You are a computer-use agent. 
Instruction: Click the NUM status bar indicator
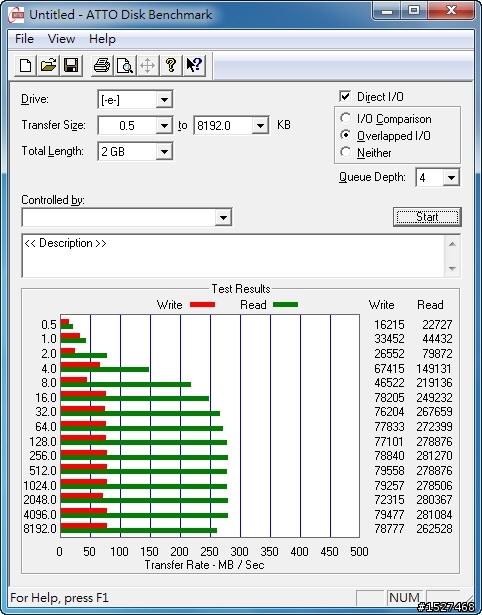(x=404, y=598)
